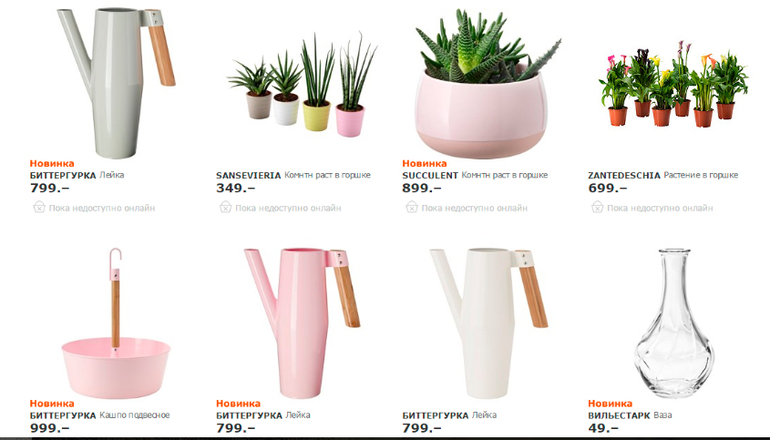Click basket icon under SUCCULENT plant
This screenshot has height=440, width=770.
pos(411,207)
